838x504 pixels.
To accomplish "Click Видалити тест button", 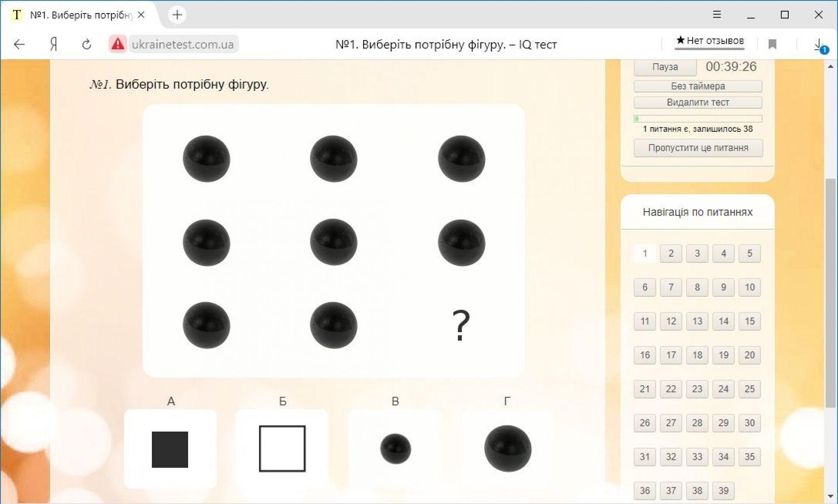I will click(697, 102).
